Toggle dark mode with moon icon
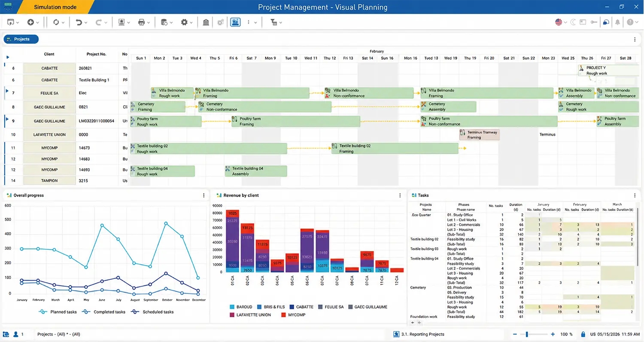This screenshot has height=342, width=644. (x=573, y=22)
